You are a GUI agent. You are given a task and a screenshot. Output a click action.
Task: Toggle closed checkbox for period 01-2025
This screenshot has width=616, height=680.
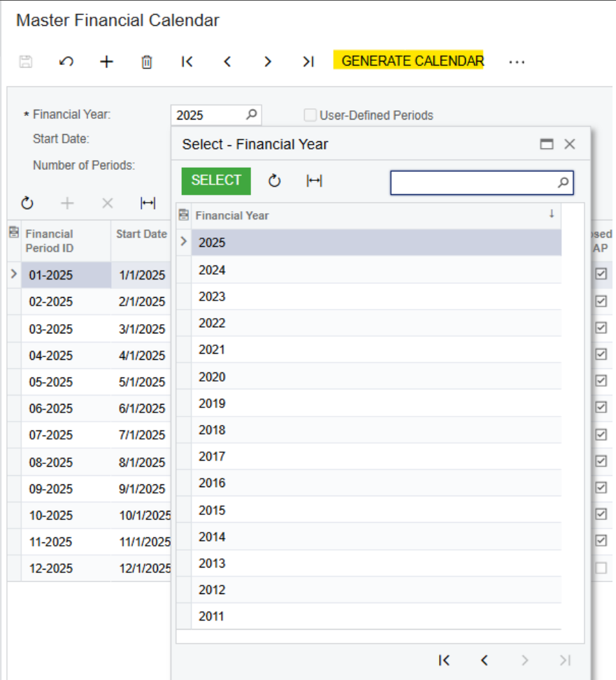click(x=601, y=275)
